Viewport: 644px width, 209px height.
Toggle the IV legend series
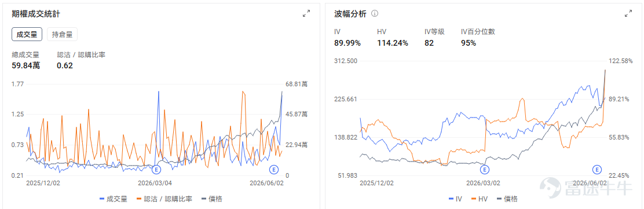[456, 199]
